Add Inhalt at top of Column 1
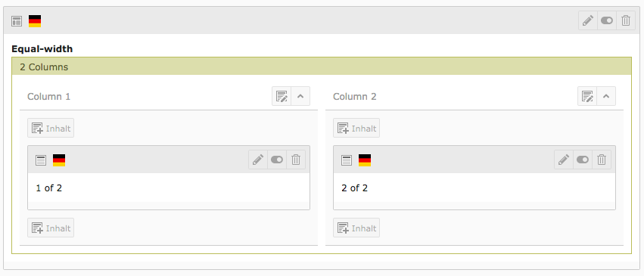Image resolution: width=644 pixels, height=276 pixels. [51, 128]
